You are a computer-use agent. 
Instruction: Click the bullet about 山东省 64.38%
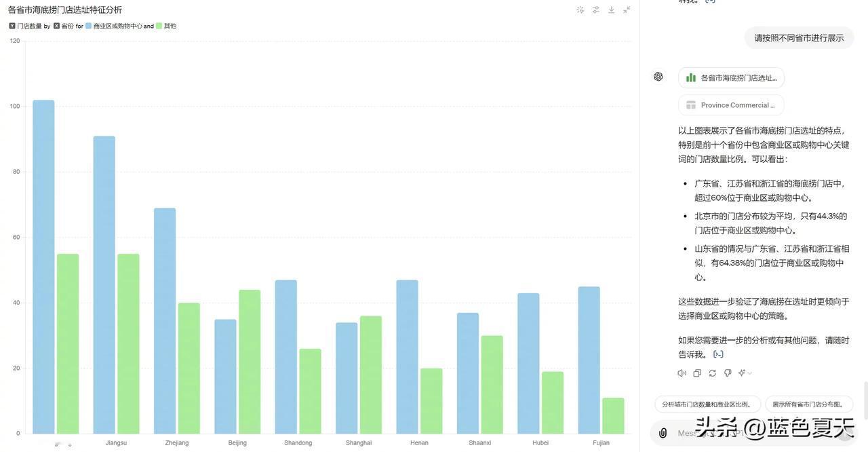point(772,263)
